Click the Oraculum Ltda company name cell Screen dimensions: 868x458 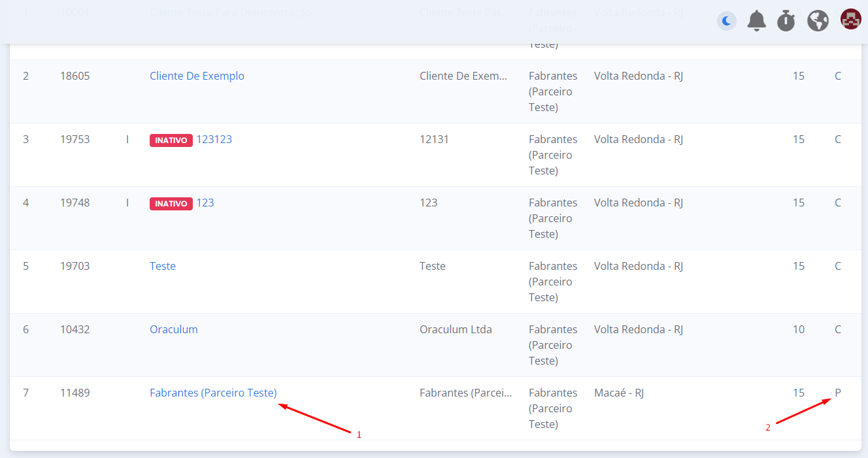[x=456, y=329]
